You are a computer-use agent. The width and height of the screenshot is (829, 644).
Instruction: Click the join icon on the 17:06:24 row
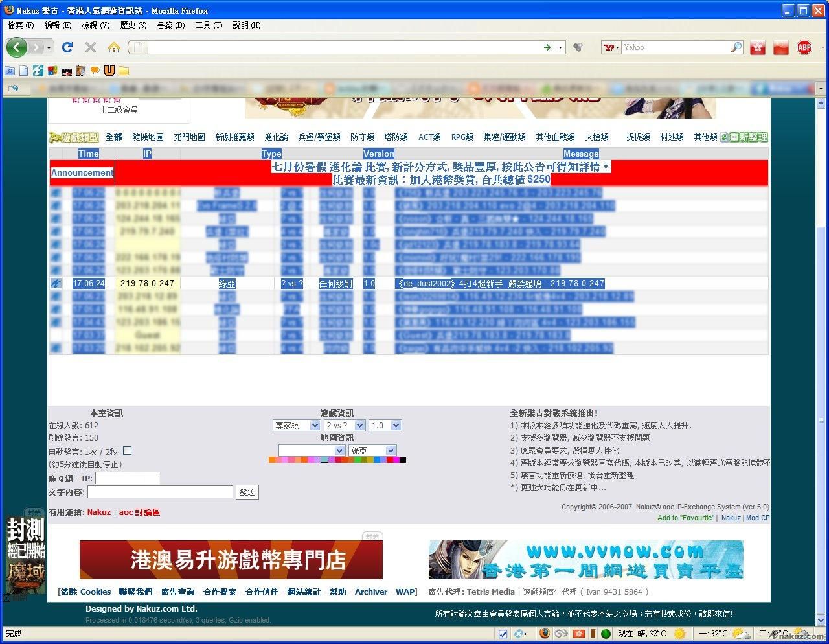pyautogui.click(x=56, y=283)
